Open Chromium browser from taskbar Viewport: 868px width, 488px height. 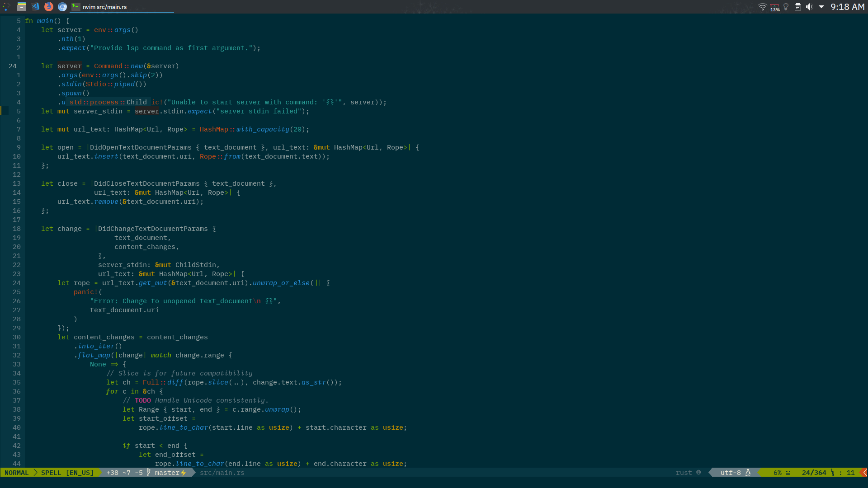pos(62,6)
